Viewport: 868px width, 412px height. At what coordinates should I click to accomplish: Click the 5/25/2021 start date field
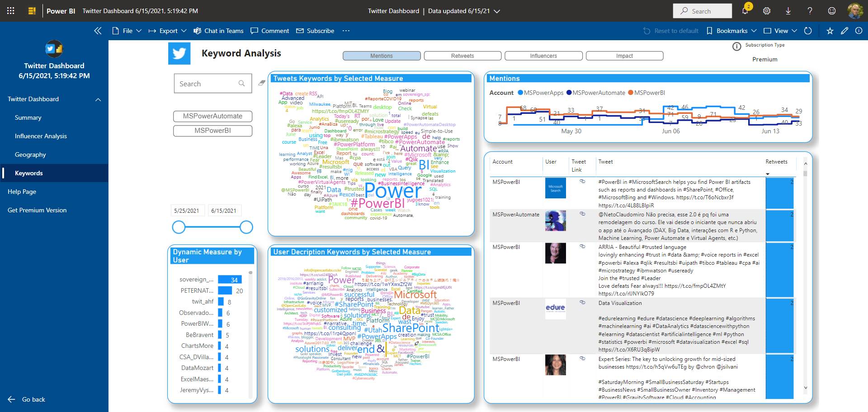(187, 211)
